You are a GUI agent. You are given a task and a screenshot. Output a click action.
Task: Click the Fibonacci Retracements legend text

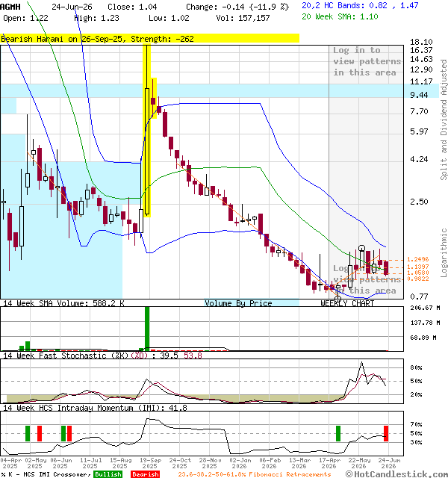(255, 474)
